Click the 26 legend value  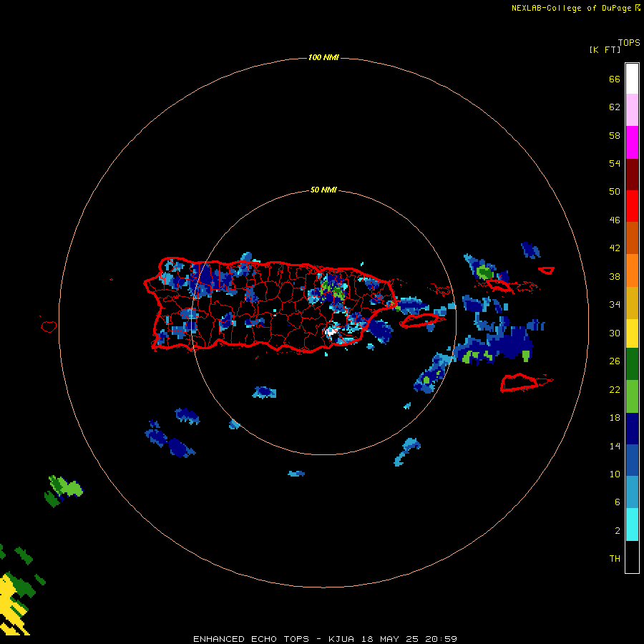point(615,361)
